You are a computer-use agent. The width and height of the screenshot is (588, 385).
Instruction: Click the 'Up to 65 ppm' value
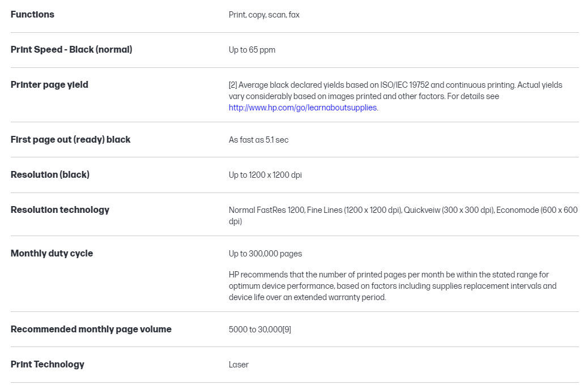252,50
